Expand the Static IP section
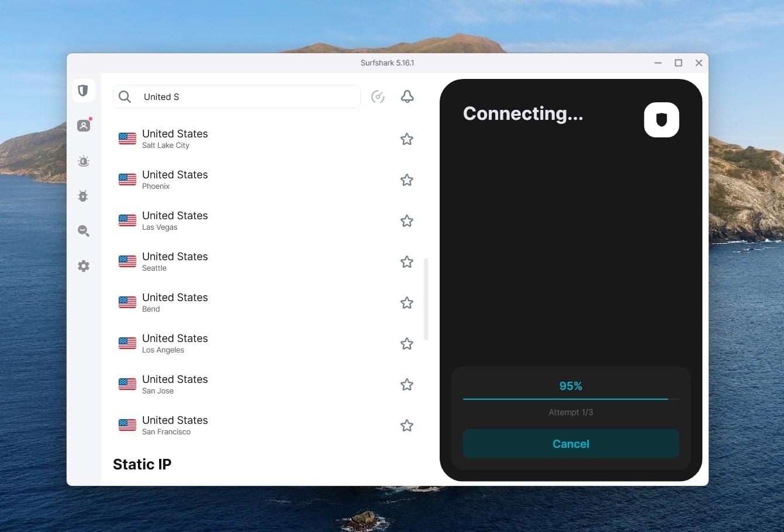784x532 pixels. coord(142,464)
